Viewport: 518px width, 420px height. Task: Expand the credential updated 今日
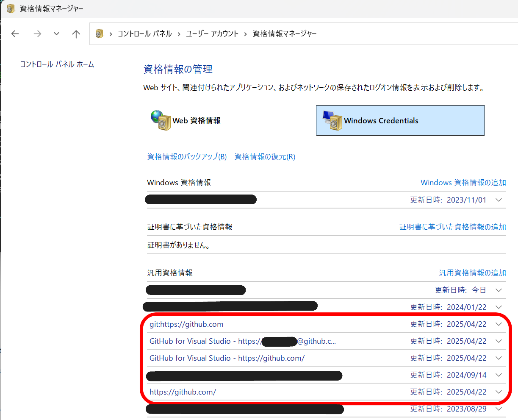click(x=499, y=290)
